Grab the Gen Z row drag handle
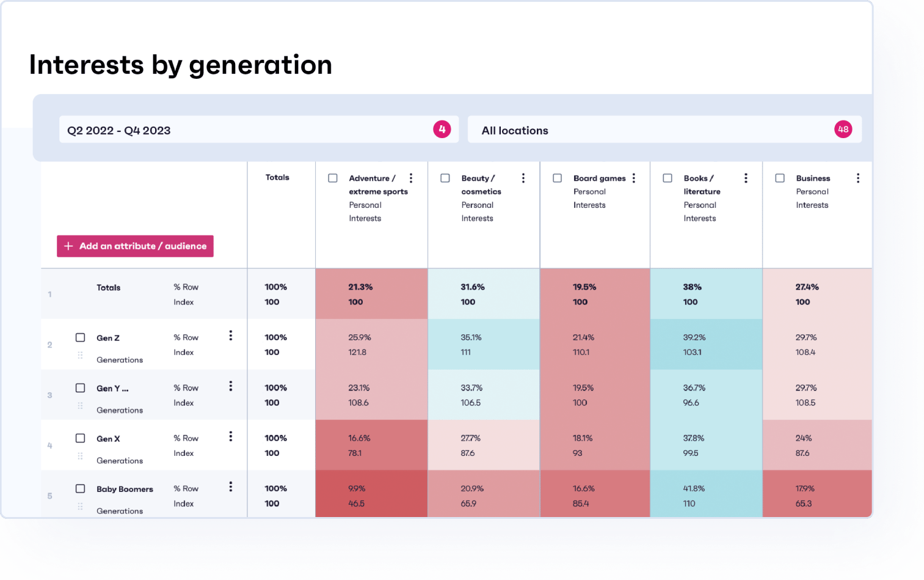The width and height of the screenshot is (924, 580). pyautogui.click(x=80, y=354)
